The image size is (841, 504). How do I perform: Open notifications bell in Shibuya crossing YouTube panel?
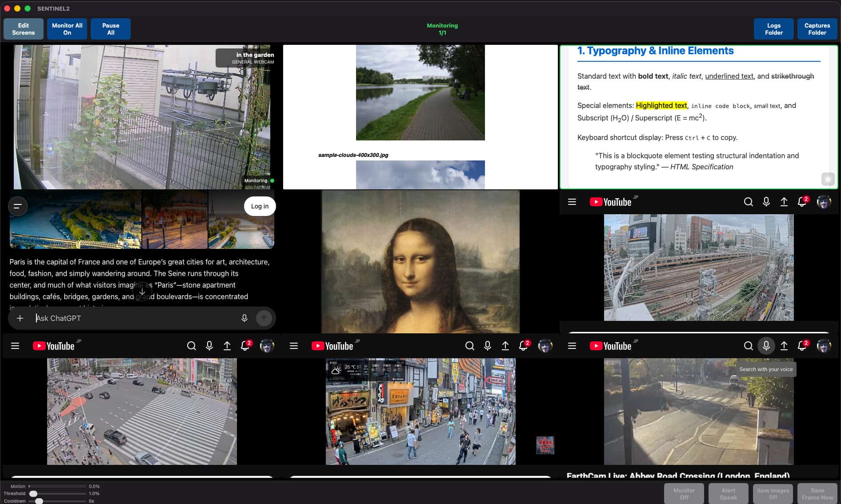(245, 346)
